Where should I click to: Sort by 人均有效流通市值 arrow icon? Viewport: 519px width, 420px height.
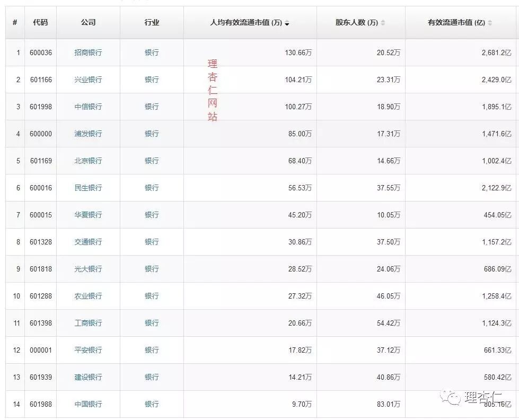pos(287,23)
